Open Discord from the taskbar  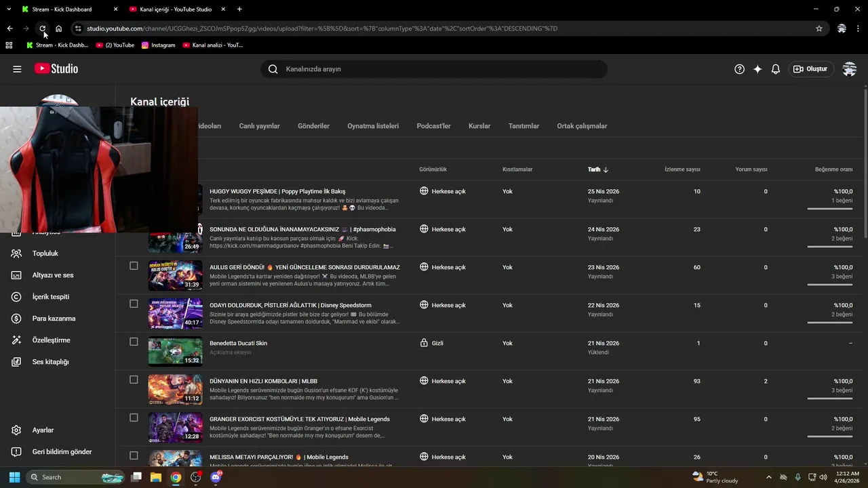coord(216,477)
